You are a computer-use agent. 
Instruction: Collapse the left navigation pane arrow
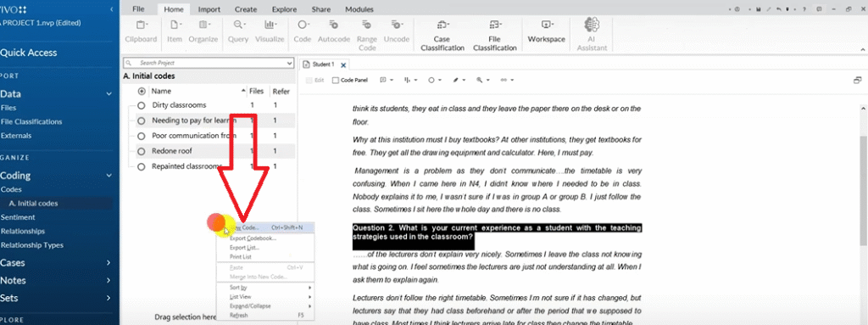(113, 9)
